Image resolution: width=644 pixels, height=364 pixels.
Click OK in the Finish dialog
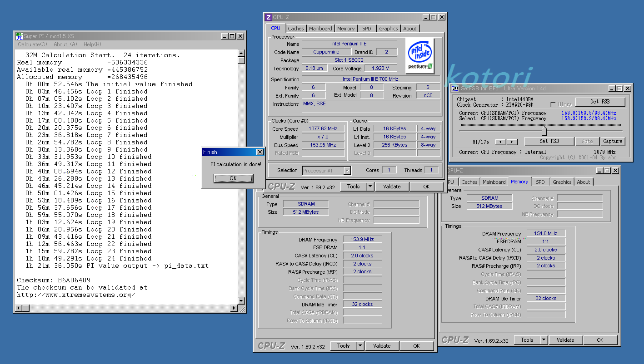pos(233,178)
